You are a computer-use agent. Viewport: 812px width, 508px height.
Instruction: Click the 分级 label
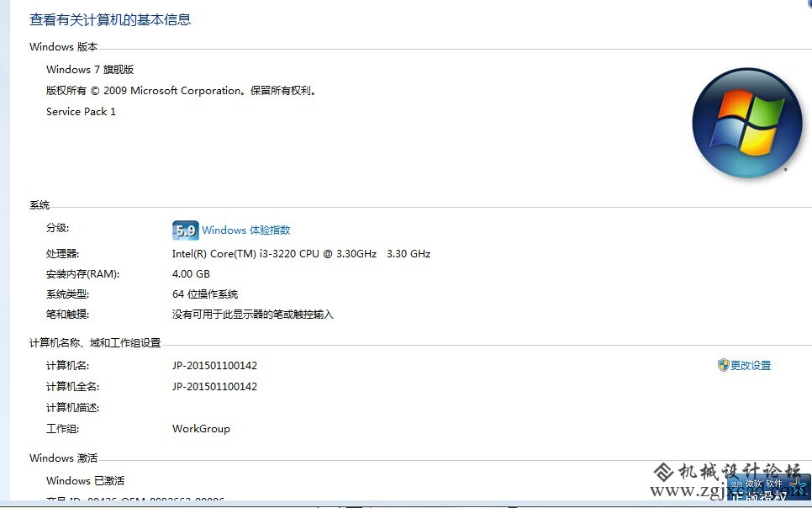click(57, 228)
